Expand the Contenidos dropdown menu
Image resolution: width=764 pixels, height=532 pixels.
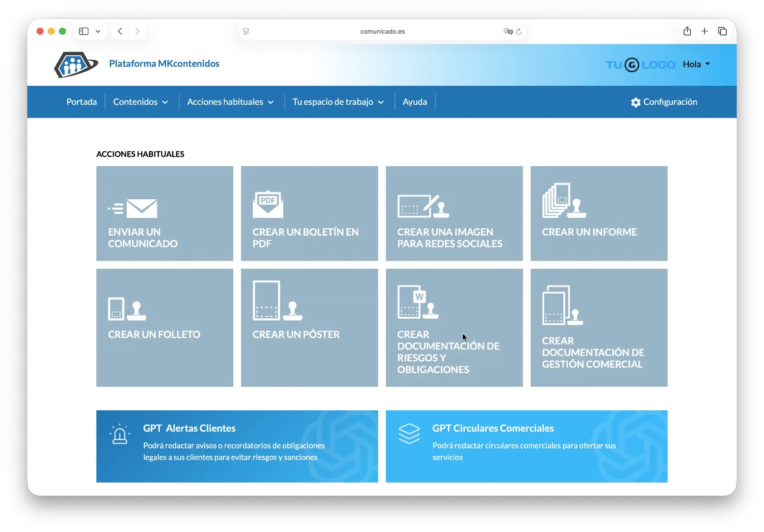click(x=141, y=102)
